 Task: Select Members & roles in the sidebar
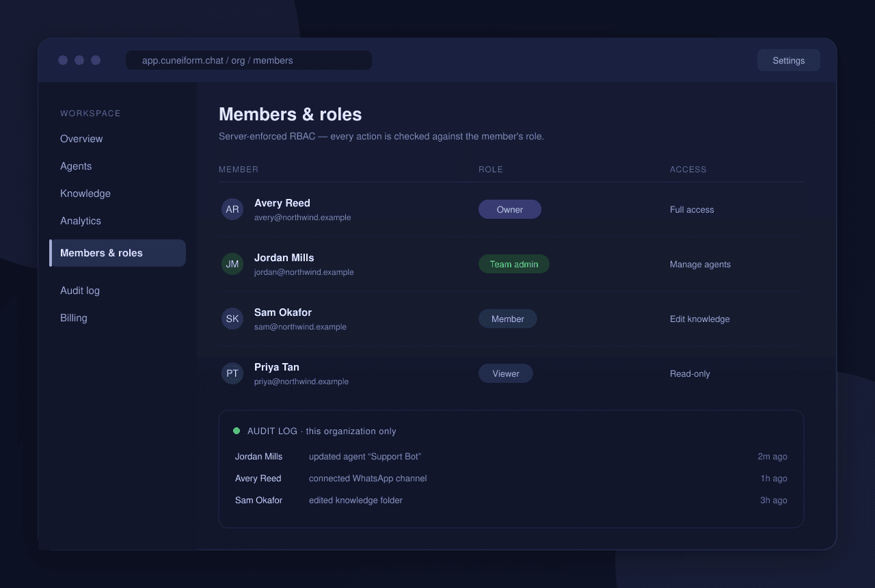(x=118, y=253)
